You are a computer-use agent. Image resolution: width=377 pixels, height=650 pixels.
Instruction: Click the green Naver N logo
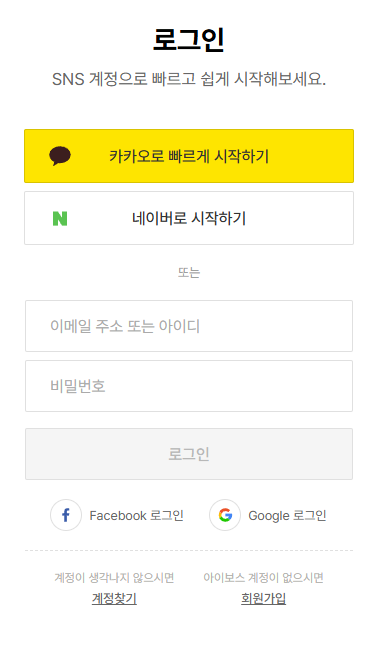60,218
